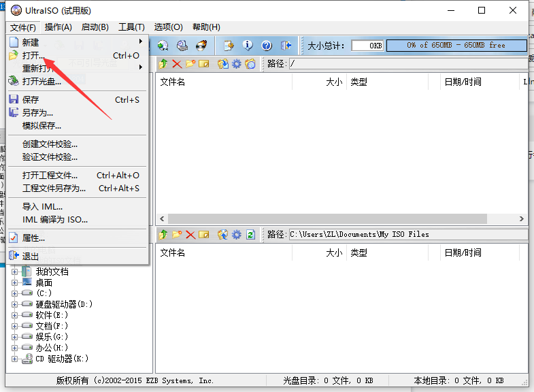534x392 pixels.
Task: Expand the 桌面 tree node
Action: (x=15, y=282)
